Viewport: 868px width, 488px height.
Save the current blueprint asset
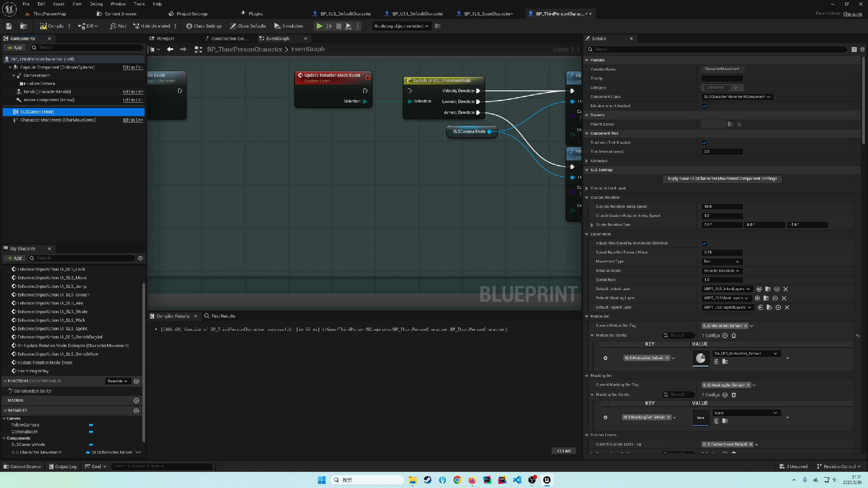pyautogui.click(x=9, y=26)
